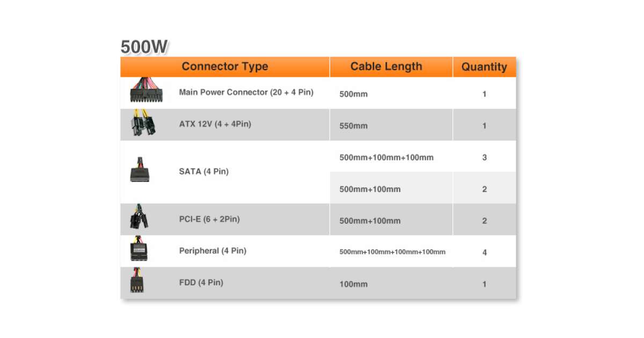Select the SATA (4 Pin) label
Viewport: 644px width, 338px height.
pyautogui.click(x=204, y=172)
